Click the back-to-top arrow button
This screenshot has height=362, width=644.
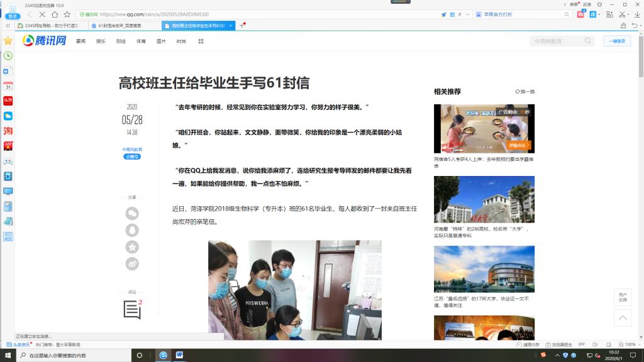[622, 318]
